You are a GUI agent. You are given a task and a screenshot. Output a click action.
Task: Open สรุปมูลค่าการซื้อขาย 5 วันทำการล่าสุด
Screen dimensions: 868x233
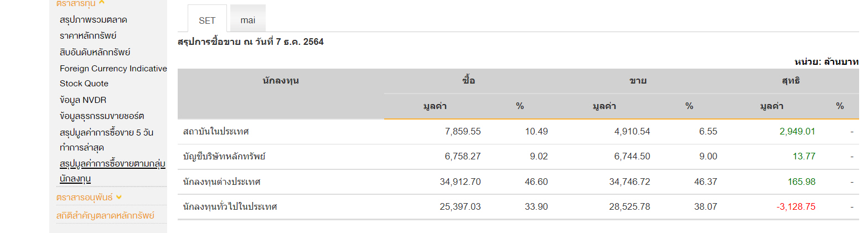click(106, 140)
